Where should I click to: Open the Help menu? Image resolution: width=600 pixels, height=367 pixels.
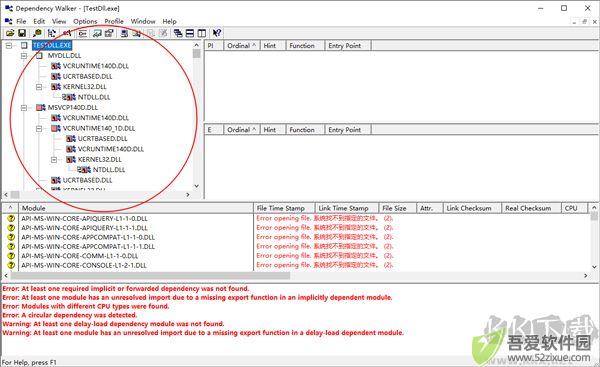[x=170, y=21]
